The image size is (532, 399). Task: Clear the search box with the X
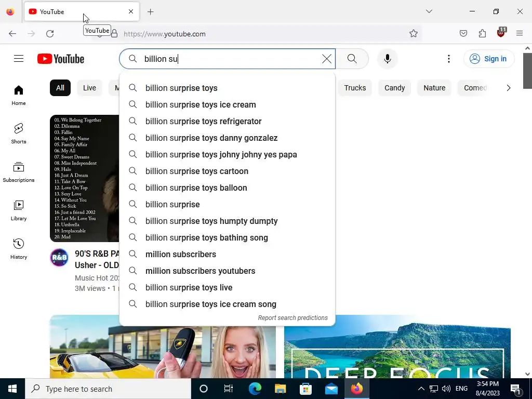coord(326,59)
